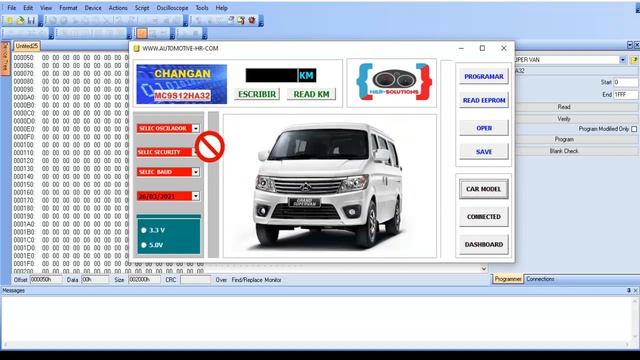Click the DASHBOARD button
The image size is (640, 360).
pos(484,244)
